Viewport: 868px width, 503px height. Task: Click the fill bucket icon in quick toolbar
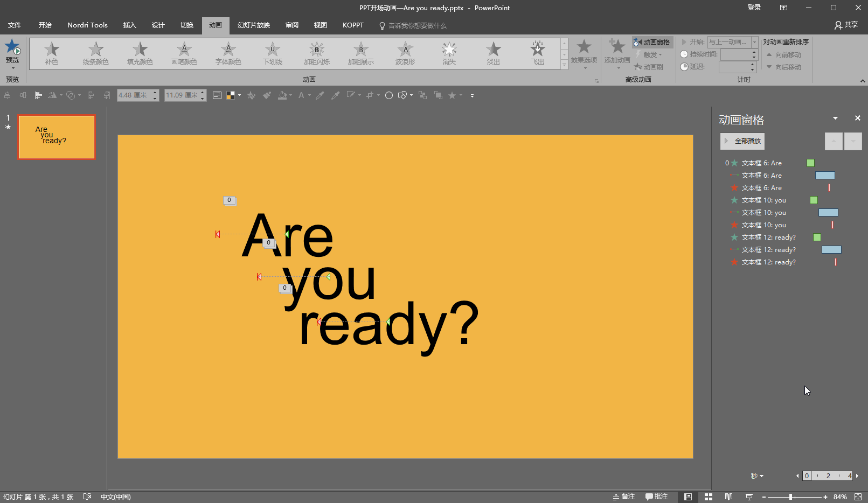tap(282, 95)
